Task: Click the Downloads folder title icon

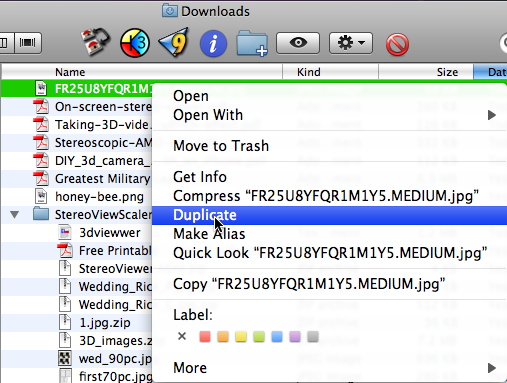Action: click(170, 10)
